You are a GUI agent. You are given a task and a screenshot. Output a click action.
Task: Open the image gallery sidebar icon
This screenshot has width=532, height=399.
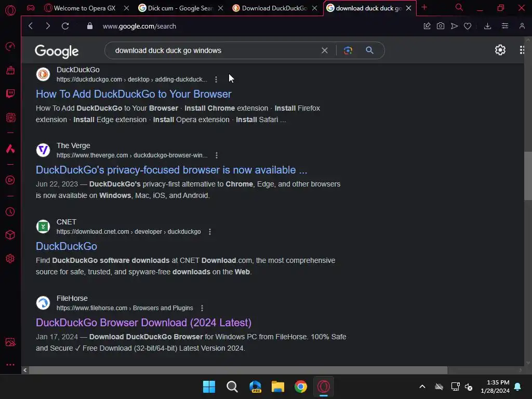[x=10, y=342]
